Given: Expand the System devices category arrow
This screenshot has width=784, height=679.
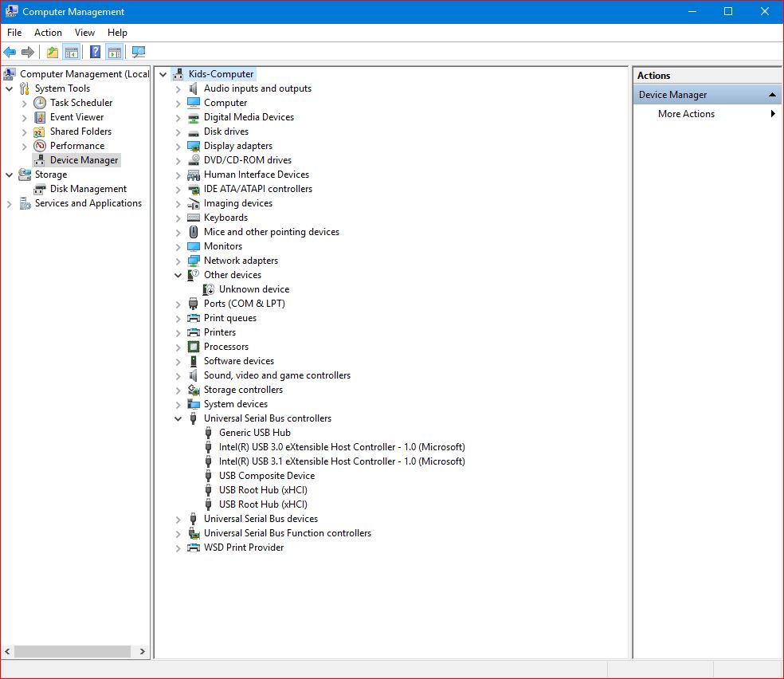Looking at the screenshot, I should coord(178,405).
